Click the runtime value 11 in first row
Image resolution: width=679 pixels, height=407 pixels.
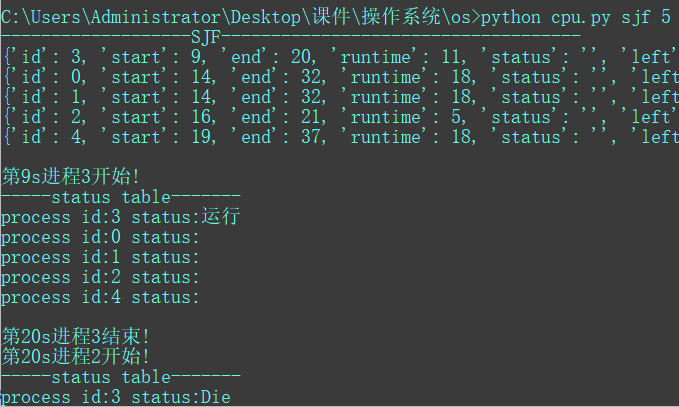coord(452,57)
